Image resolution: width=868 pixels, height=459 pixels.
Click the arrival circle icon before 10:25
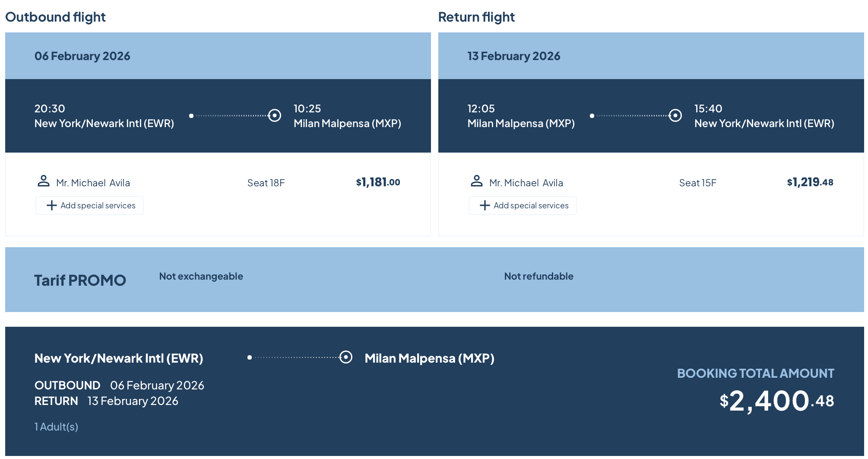coord(275,115)
